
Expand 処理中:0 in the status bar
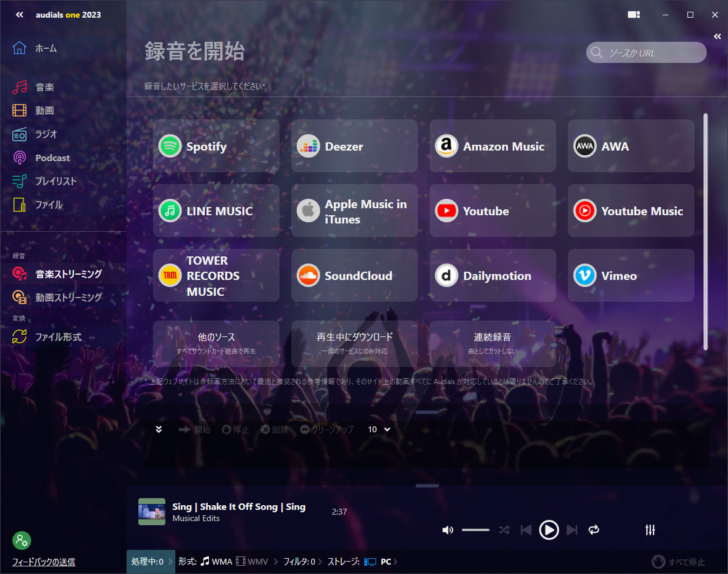[151, 562]
